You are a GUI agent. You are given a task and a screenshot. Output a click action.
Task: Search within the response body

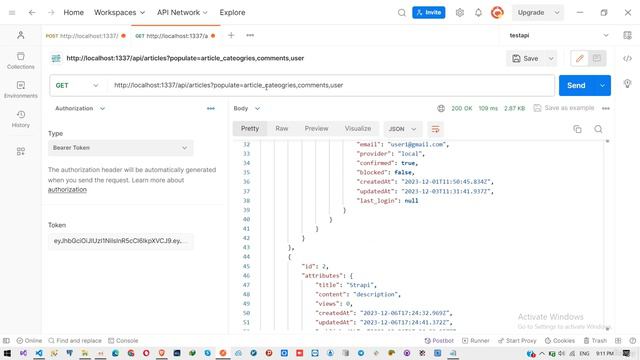598,129
